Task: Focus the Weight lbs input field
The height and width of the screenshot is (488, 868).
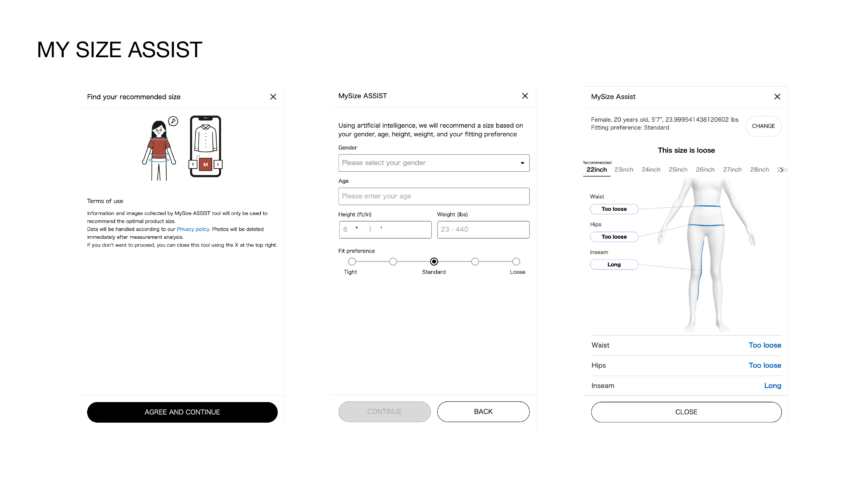Action: click(x=483, y=230)
